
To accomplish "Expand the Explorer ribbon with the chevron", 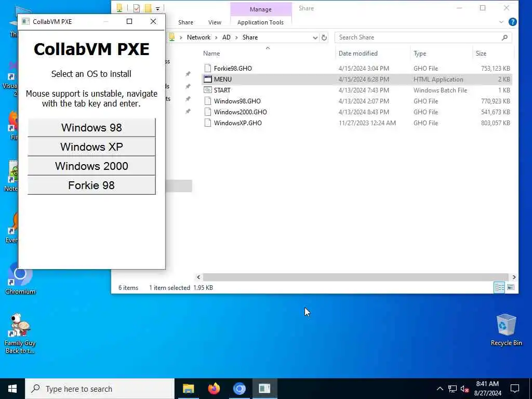I will (x=501, y=22).
